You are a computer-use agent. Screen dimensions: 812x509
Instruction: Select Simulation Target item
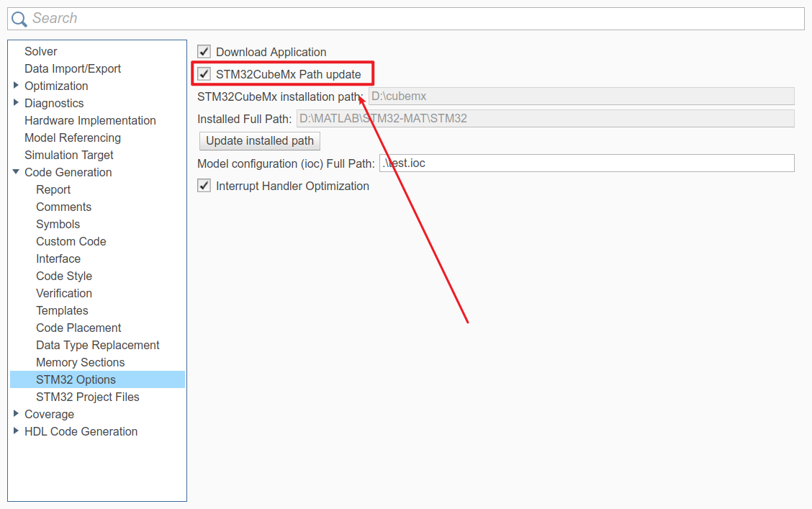point(69,155)
